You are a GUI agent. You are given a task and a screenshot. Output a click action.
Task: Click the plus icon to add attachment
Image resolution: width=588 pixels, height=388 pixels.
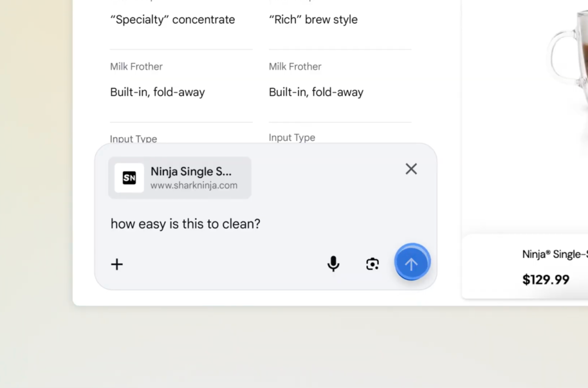pos(117,264)
